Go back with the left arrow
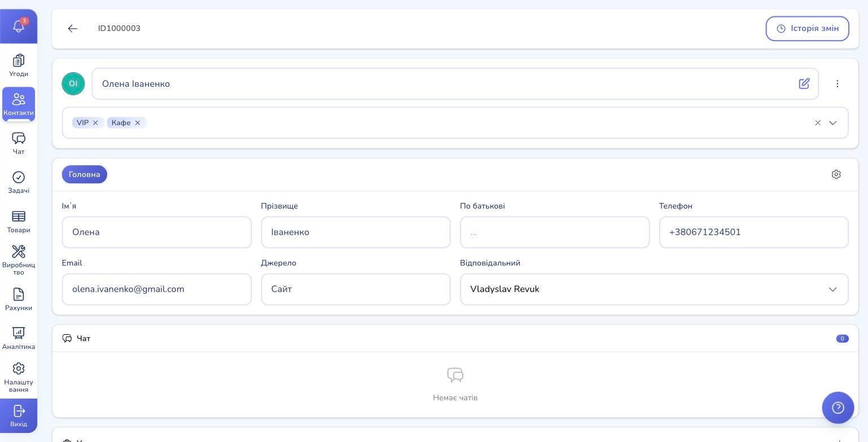The height and width of the screenshot is (442, 868). pyautogui.click(x=72, y=29)
